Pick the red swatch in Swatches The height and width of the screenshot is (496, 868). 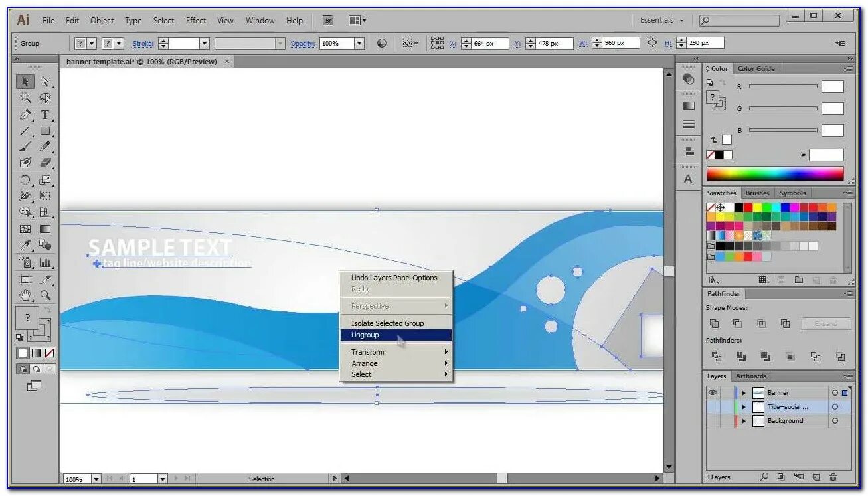coord(748,208)
